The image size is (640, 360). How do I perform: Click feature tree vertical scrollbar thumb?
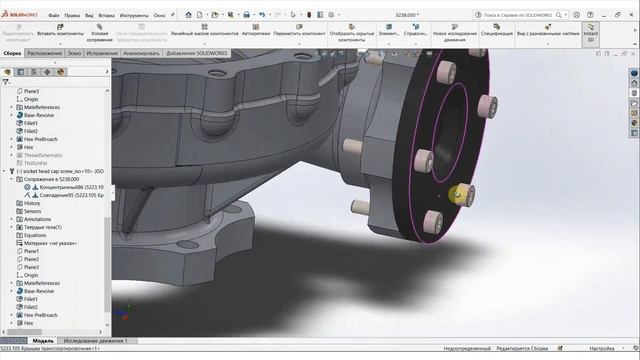click(107, 264)
